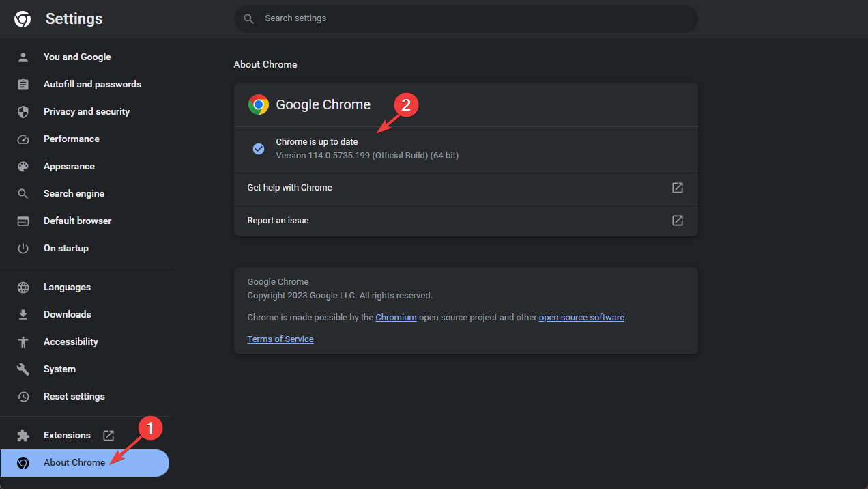The width and height of the screenshot is (868, 489).
Task: Follow the Chromium project link
Action: point(396,317)
